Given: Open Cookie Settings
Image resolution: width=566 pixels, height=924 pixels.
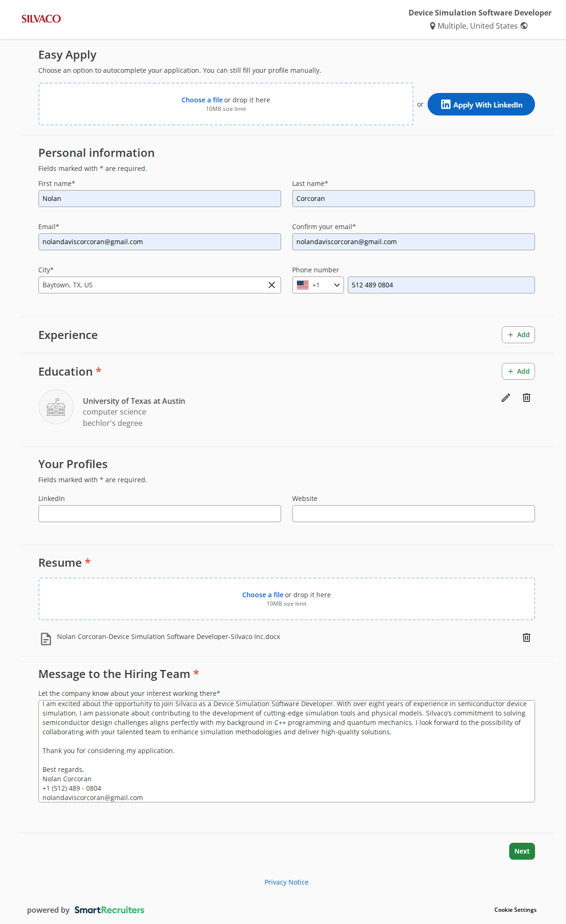Looking at the screenshot, I should [x=515, y=910].
